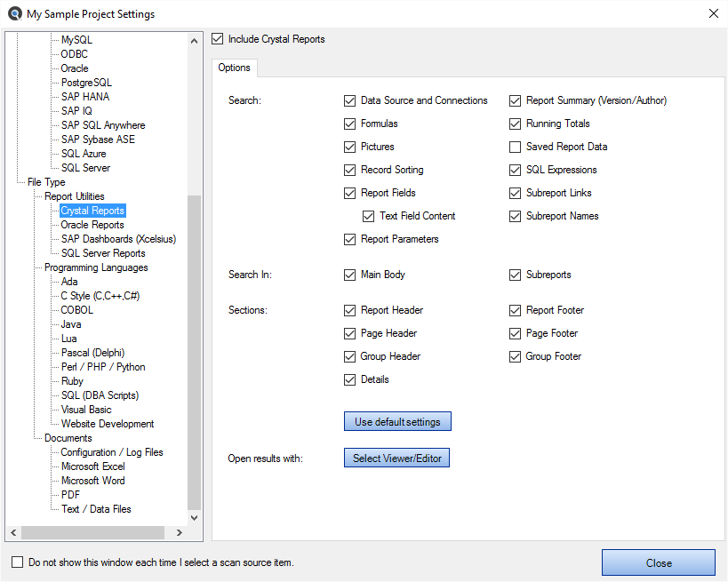Collapse the Programming Languages node
Screen dimensions: 728x582
[x=96, y=267]
